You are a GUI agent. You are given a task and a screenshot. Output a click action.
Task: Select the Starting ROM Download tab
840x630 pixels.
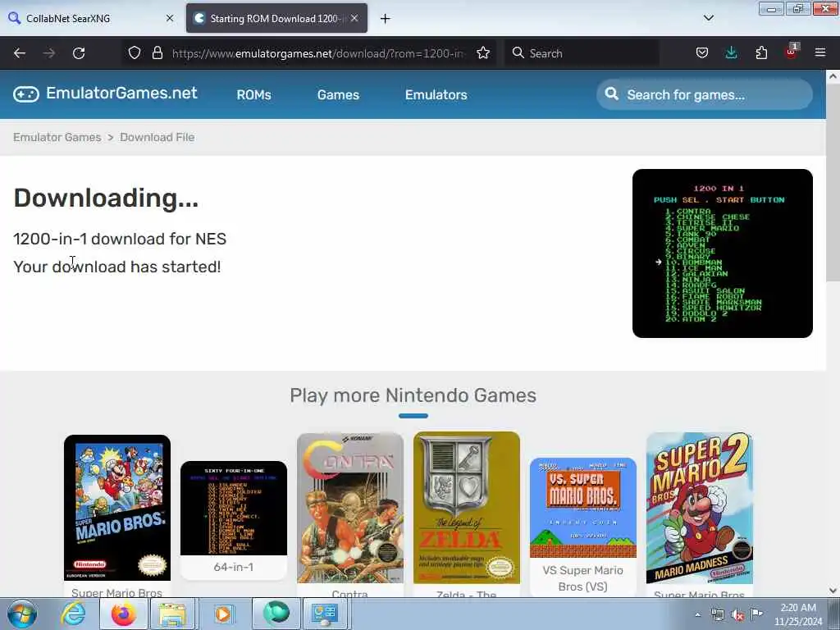coord(276,18)
